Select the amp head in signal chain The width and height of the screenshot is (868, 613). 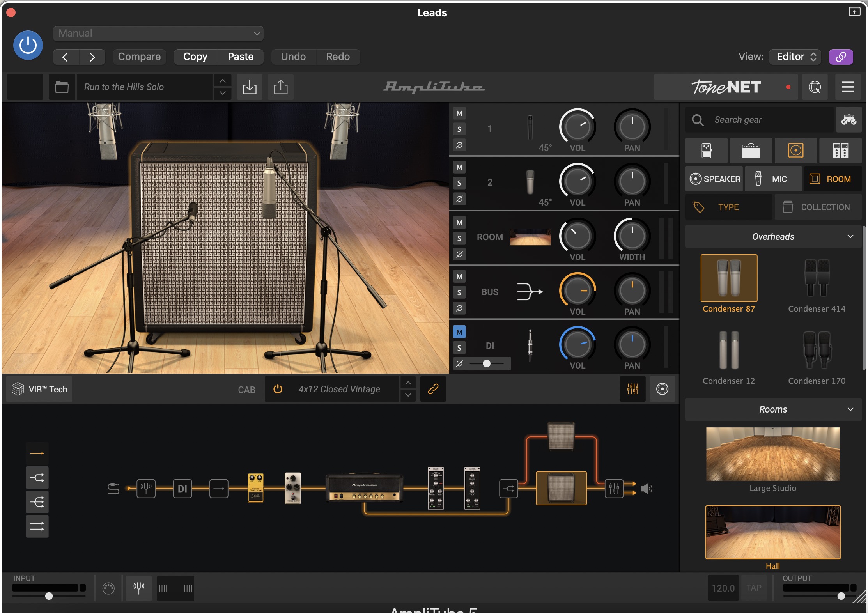point(365,488)
